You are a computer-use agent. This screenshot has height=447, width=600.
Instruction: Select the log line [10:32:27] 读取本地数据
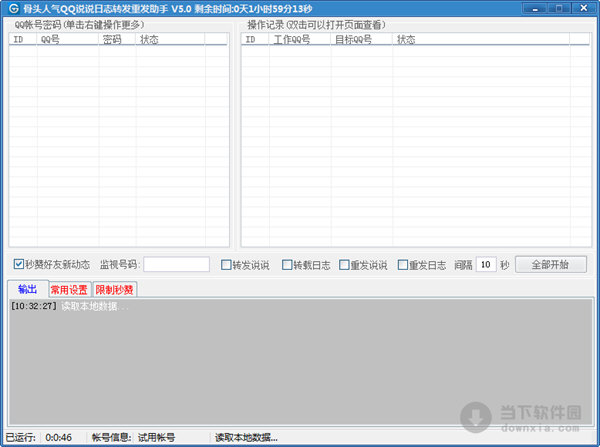[69, 306]
